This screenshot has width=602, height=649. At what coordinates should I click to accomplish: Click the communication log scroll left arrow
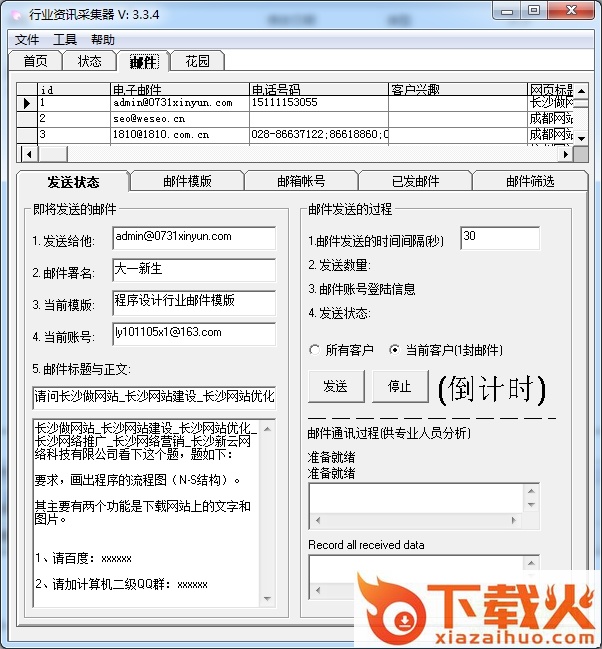pyautogui.click(x=318, y=520)
